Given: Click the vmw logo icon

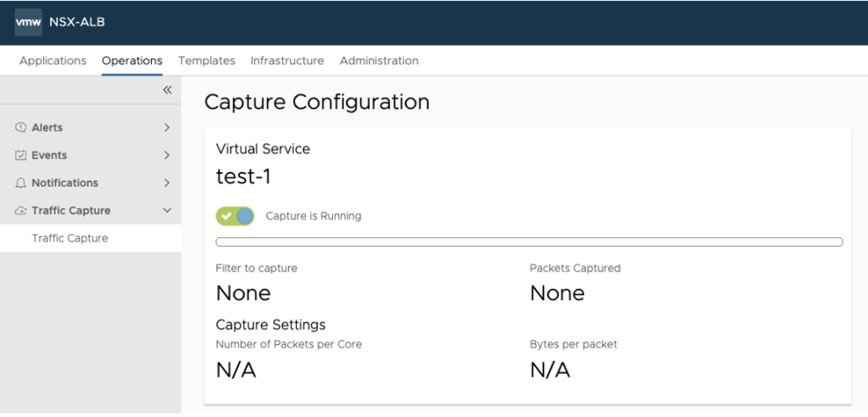Looking at the screenshot, I should (29, 22).
